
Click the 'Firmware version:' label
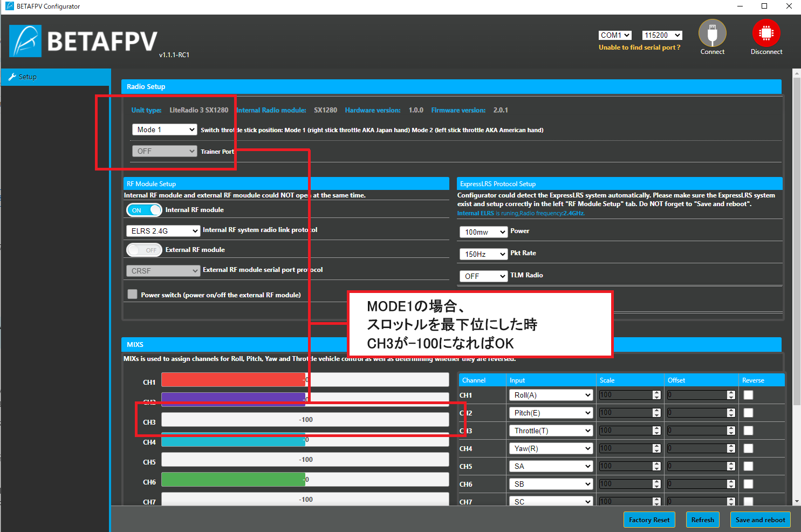pyautogui.click(x=458, y=110)
